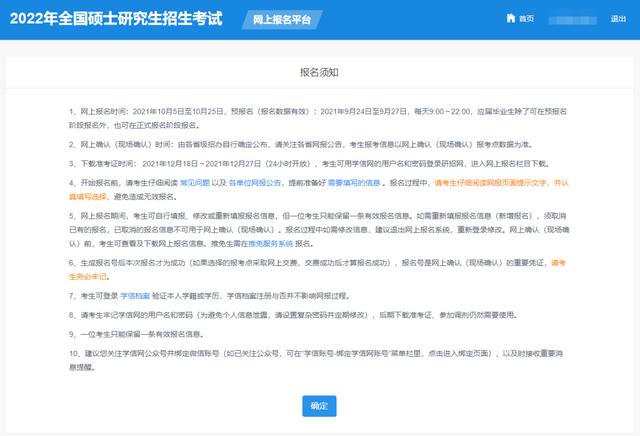Viewport: 640px width, 436px height.
Task: Open the 首页 home link
Action: (x=526, y=19)
